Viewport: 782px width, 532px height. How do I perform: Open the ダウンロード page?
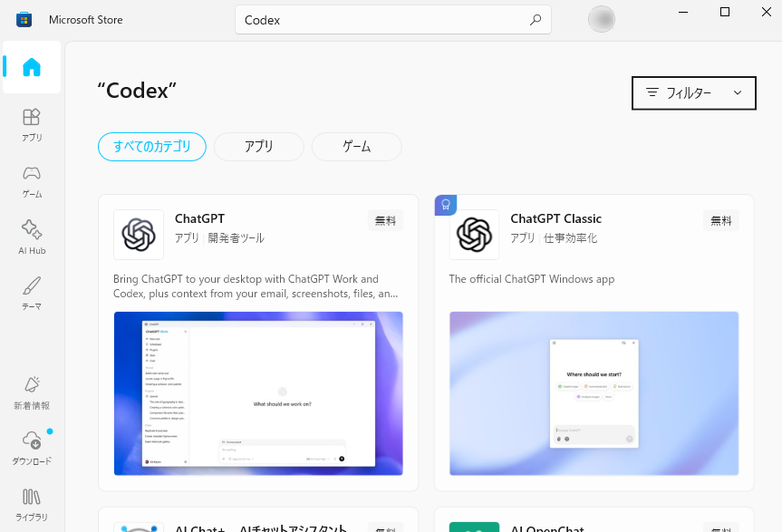pos(32,449)
